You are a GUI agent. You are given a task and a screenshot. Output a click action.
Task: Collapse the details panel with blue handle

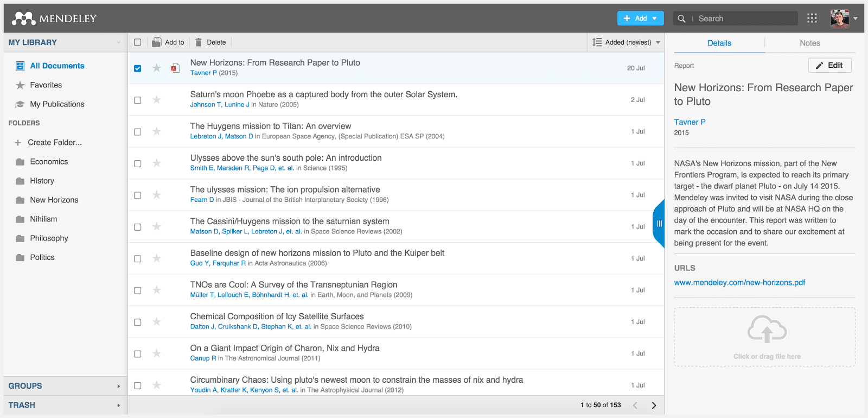[x=659, y=224]
